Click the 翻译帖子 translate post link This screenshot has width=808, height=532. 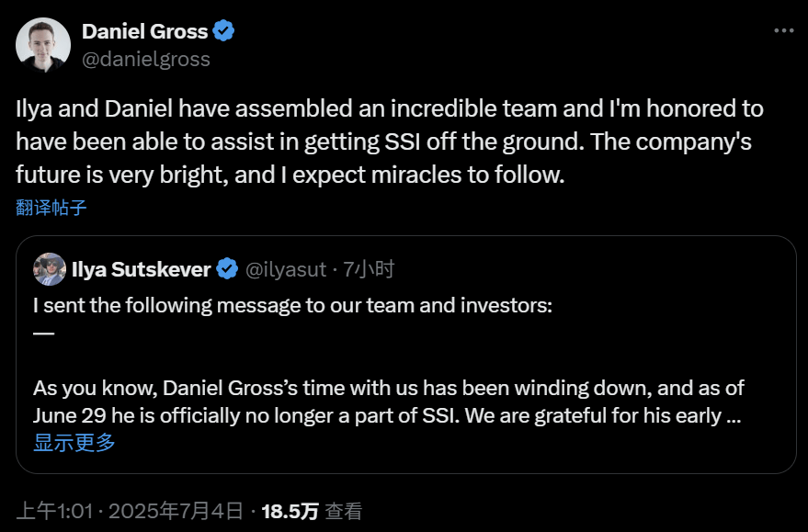(51, 207)
